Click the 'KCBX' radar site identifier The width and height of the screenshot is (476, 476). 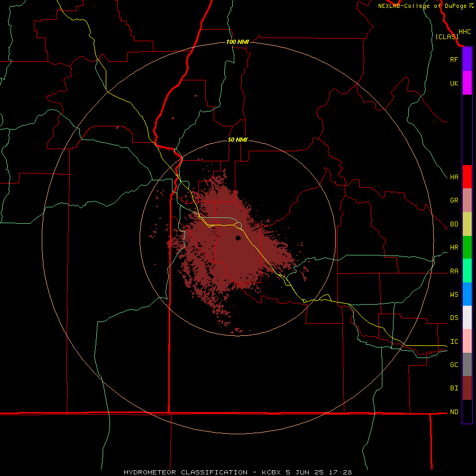point(271,472)
